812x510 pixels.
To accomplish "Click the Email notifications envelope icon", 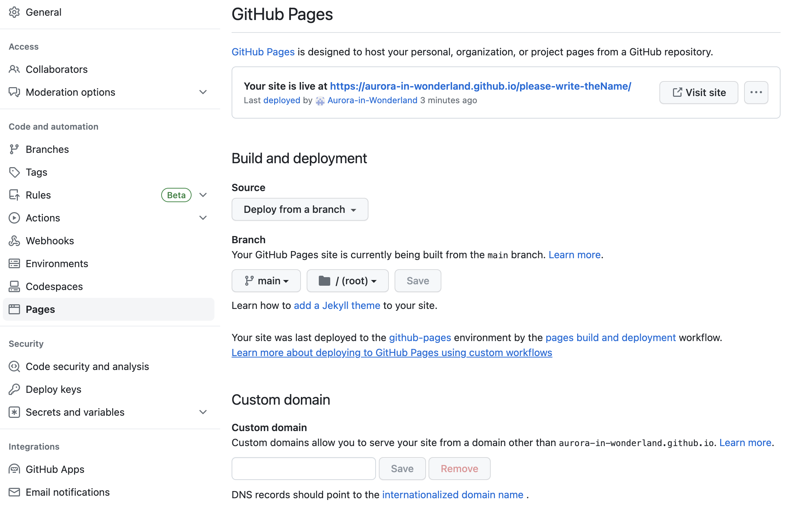I will 14,492.
